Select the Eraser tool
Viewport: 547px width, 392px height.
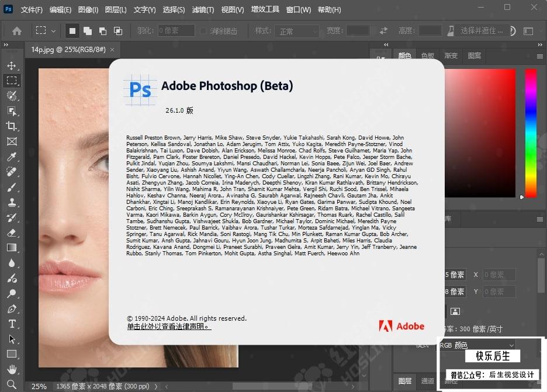[x=12, y=233]
